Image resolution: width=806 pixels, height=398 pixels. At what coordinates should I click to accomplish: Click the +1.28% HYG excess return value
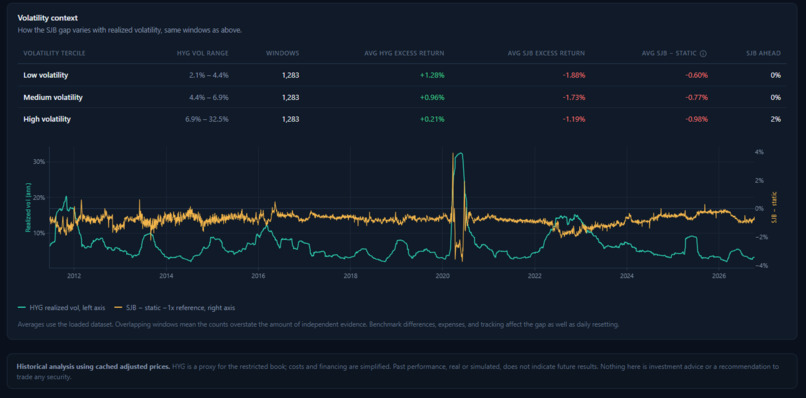432,75
